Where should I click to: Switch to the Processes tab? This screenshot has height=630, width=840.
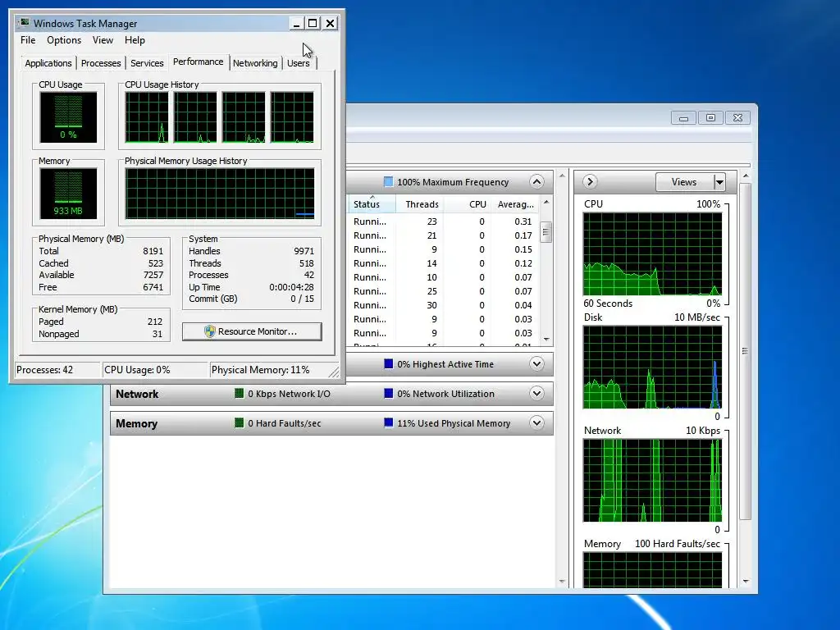(x=101, y=63)
